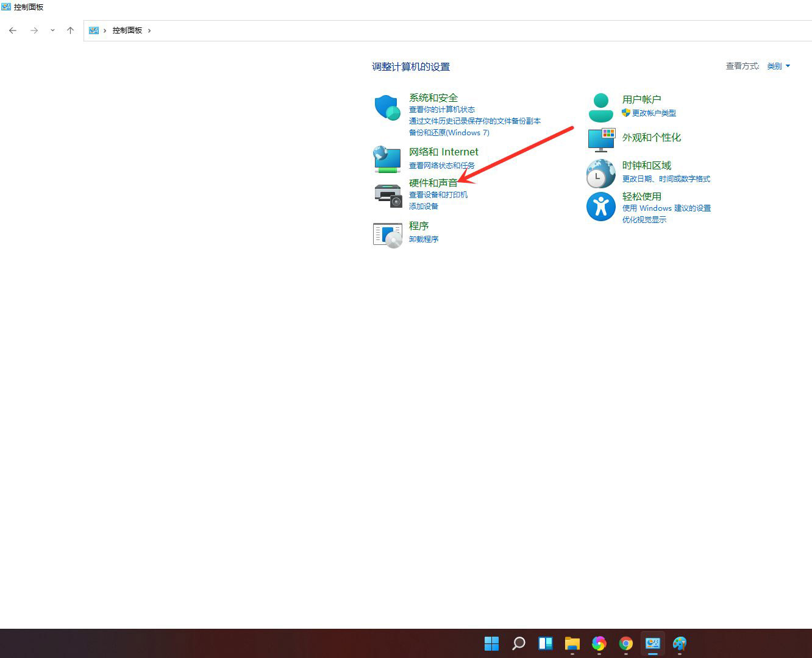Click 备份和还原(Windows 7) link

(x=449, y=133)
